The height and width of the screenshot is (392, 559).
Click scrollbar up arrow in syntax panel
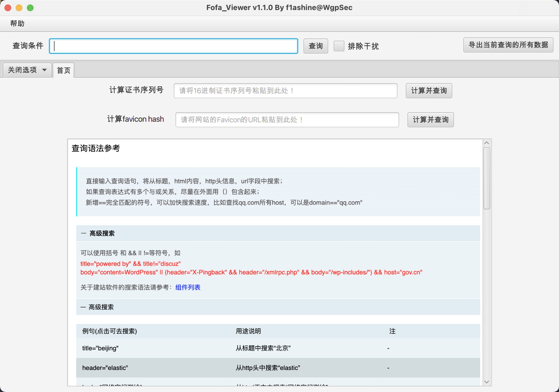tap(487, 143)
